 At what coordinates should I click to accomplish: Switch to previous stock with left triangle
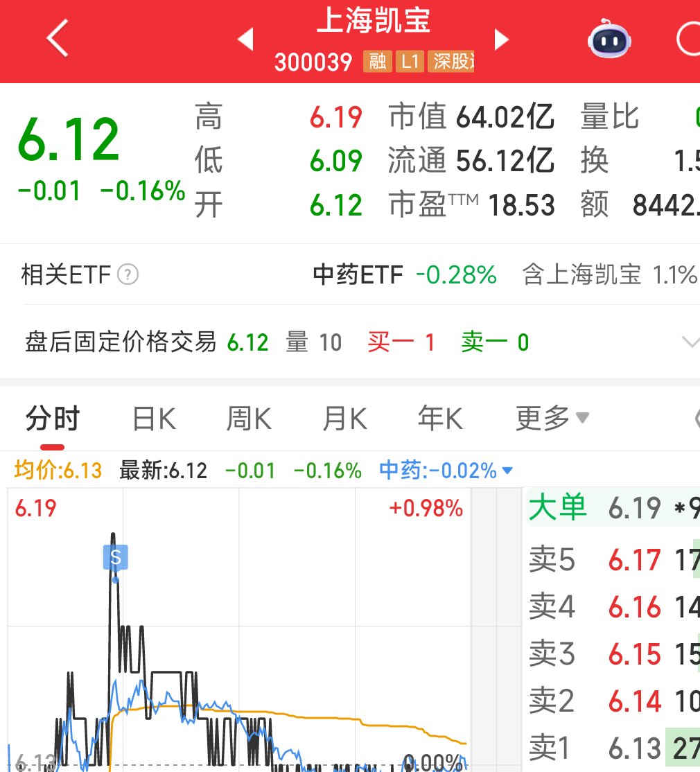245,40
